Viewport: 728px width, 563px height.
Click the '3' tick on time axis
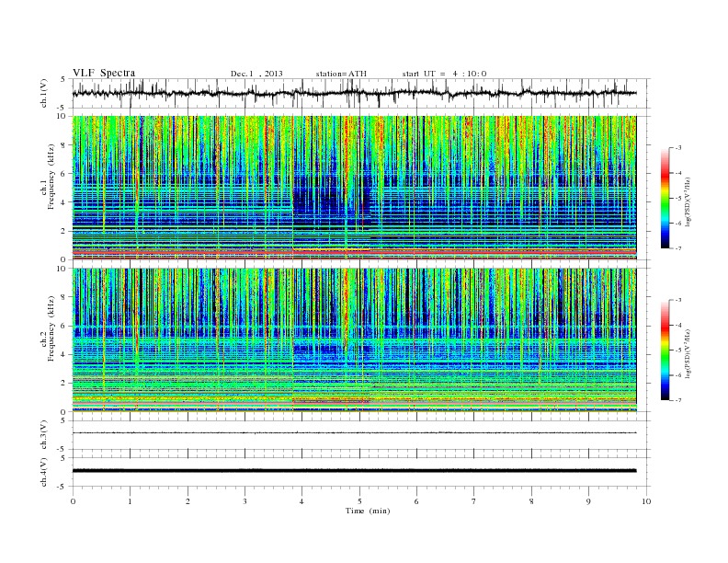[x=245, y=501]
